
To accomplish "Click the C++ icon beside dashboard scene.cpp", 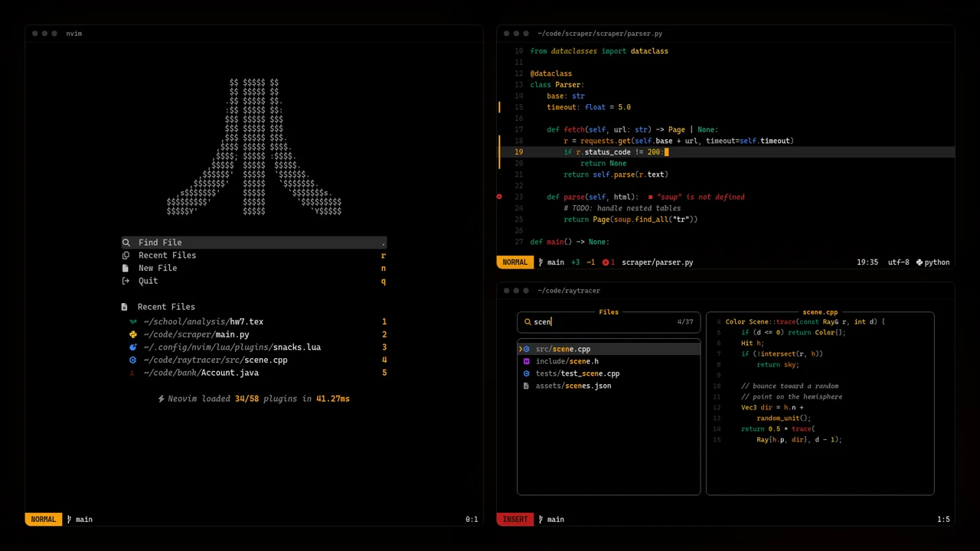I will click(133, 360).
